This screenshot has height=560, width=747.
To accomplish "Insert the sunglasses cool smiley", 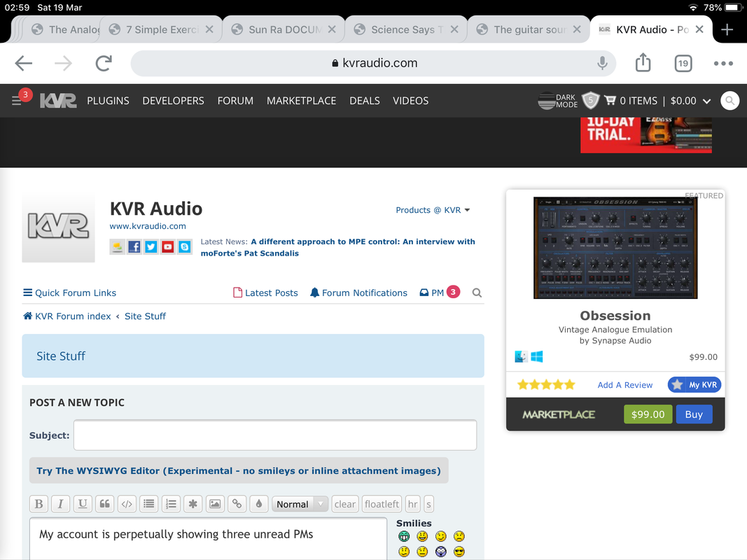I will pyautogui.click(x=459, y=552).
